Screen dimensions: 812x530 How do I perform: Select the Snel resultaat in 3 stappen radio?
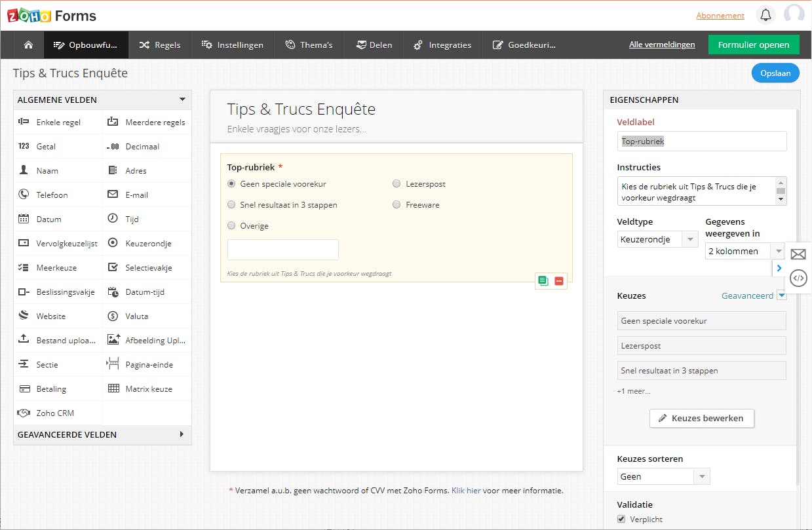(x=231, y=205)
